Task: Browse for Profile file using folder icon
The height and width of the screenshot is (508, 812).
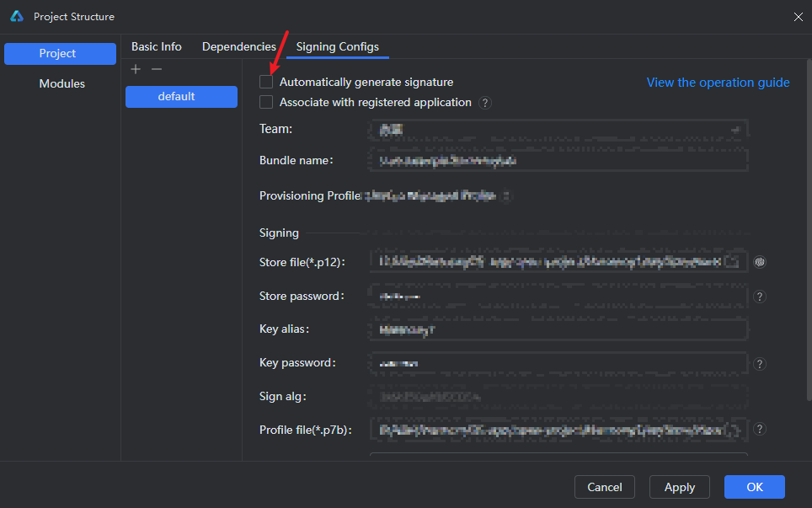Action: click(x=732, y=430)
